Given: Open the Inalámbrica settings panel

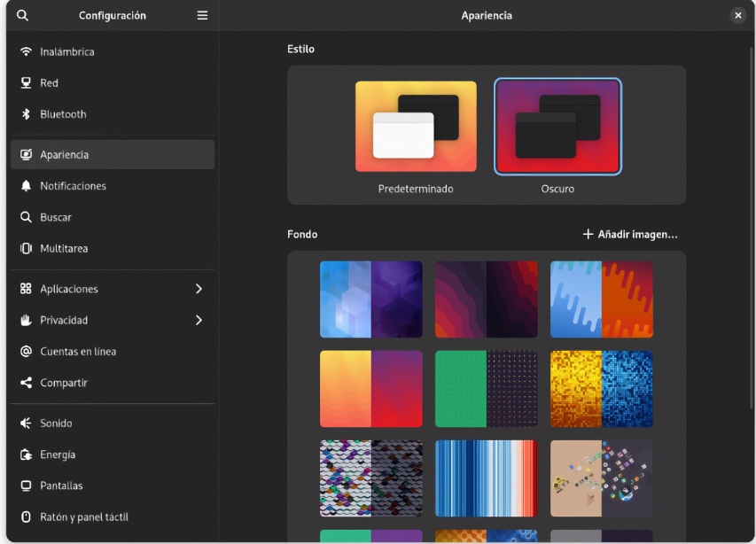Looking at the screenshot, I should [x=113, y=51].
